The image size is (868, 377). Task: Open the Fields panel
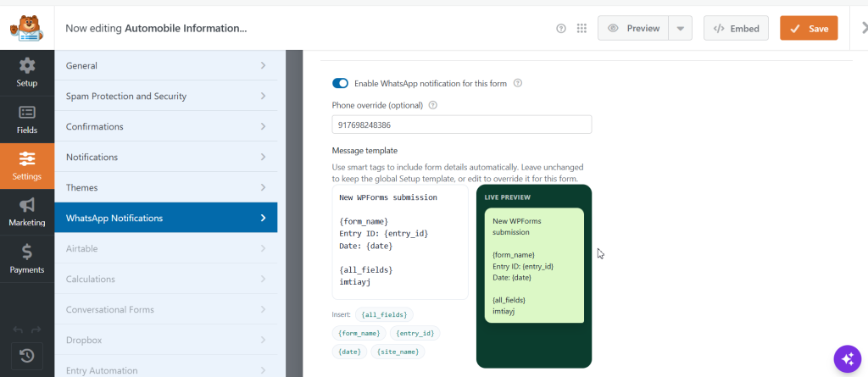click(x=27, y=119)
